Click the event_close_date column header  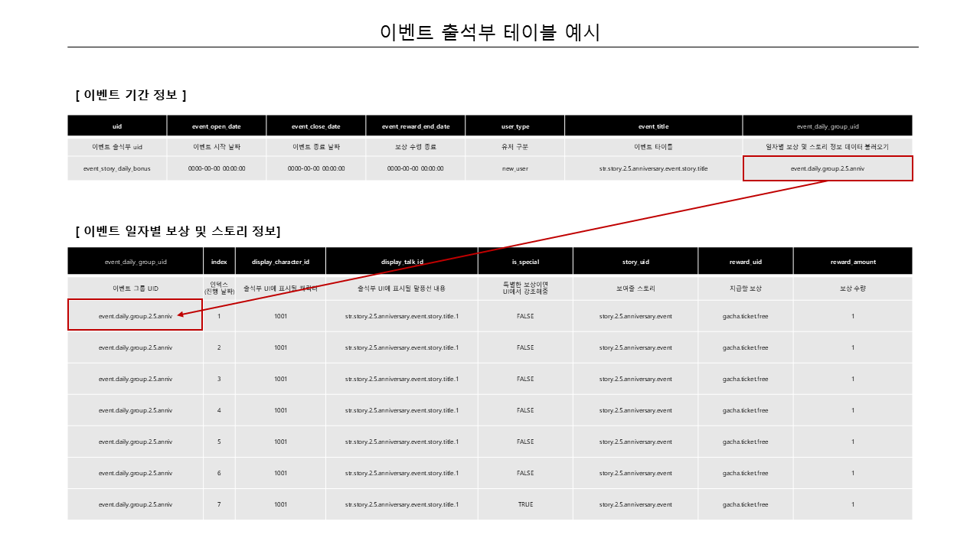pyautogui.click(x=316, y=126)
